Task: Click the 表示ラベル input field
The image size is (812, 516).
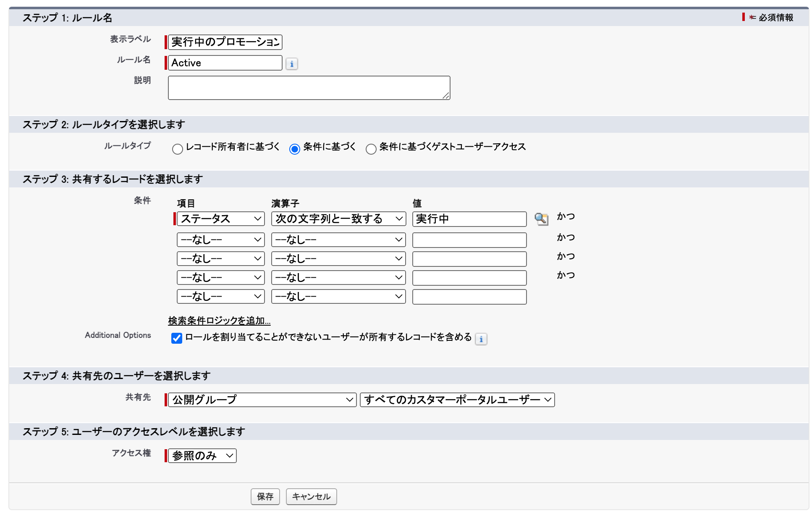Action: coord(225,42)
